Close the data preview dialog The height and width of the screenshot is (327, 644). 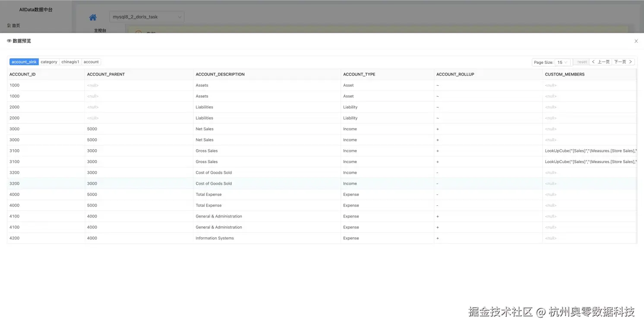point(636,41)
